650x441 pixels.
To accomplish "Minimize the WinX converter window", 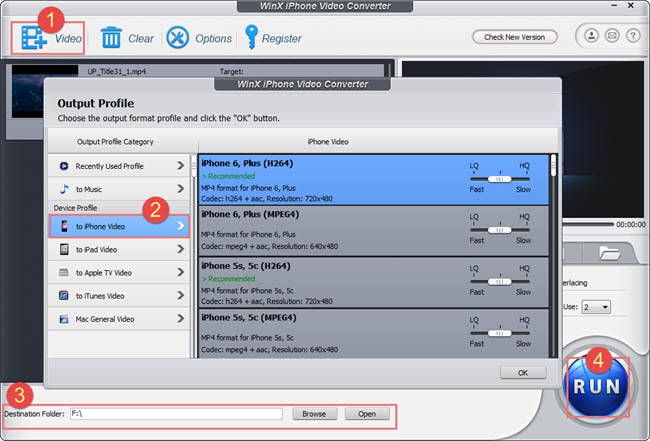I will tap(614, 6).
